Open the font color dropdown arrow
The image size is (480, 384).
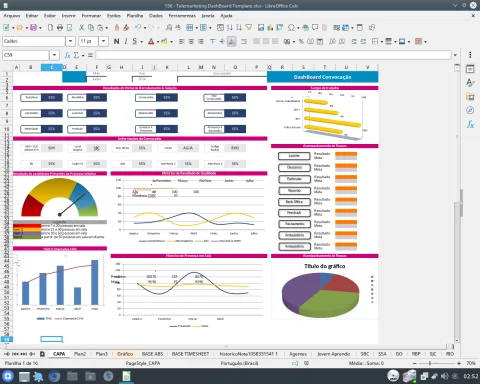158,42
